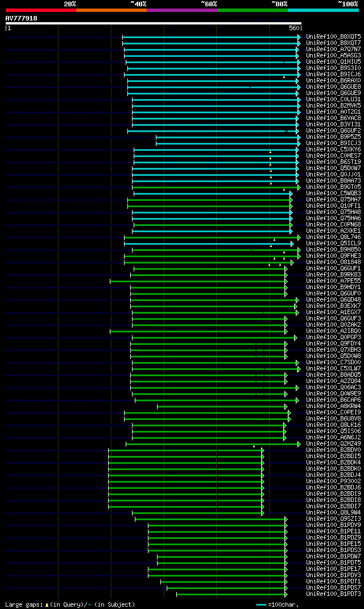Click the UniRef100_Q6QD48 label
The image size is (364, 609).
(333, 299)
